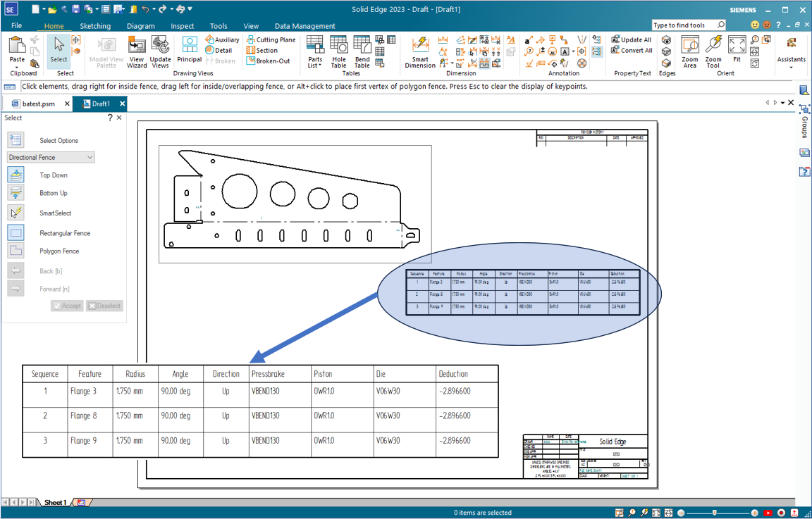Launch the View Wizard
This screenshot has height=519, width=812.
[x=137, y=48]
